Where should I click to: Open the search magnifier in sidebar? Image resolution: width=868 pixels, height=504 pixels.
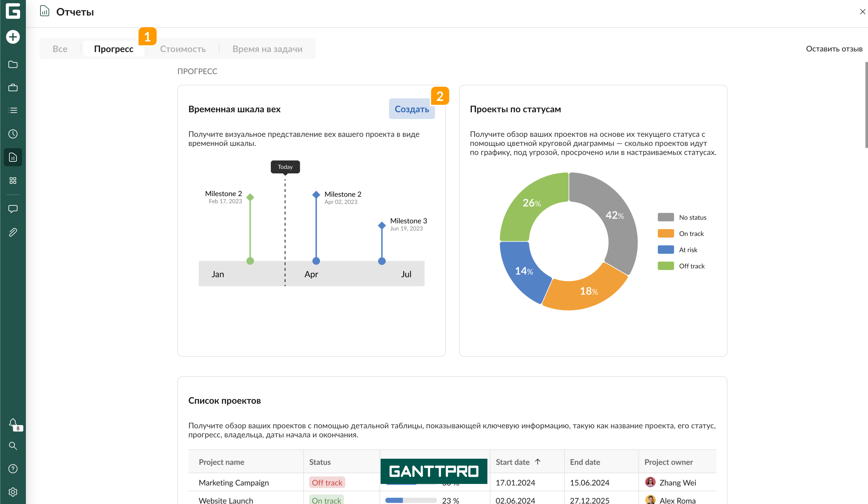tap(13, 446)
